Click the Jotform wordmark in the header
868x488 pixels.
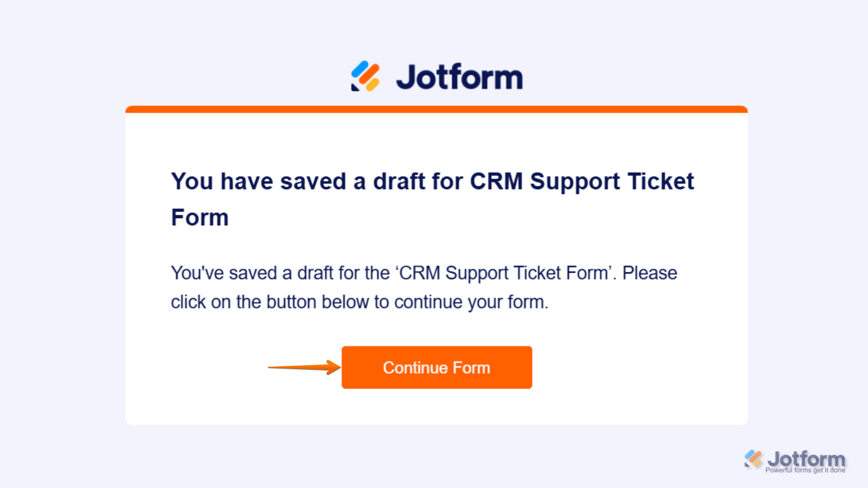(459, 77)
